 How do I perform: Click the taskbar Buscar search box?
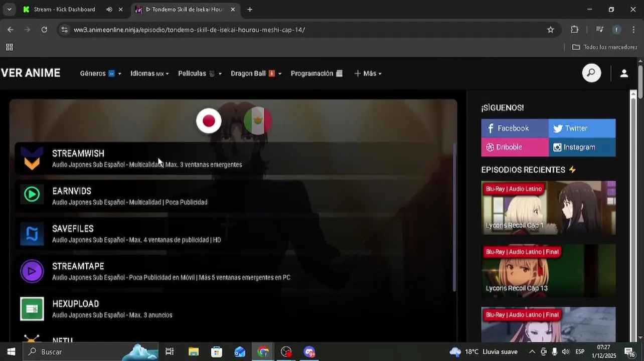coord(90,352)
